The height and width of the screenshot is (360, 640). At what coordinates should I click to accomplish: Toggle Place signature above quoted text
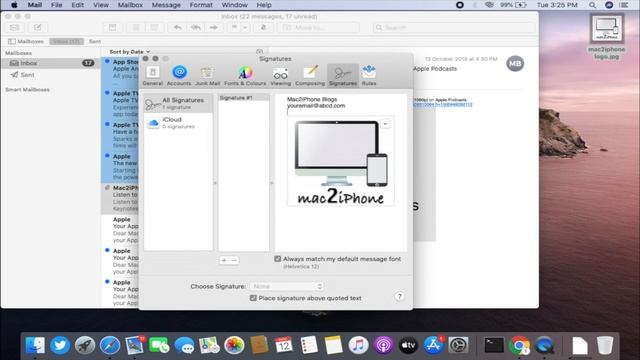253,298
